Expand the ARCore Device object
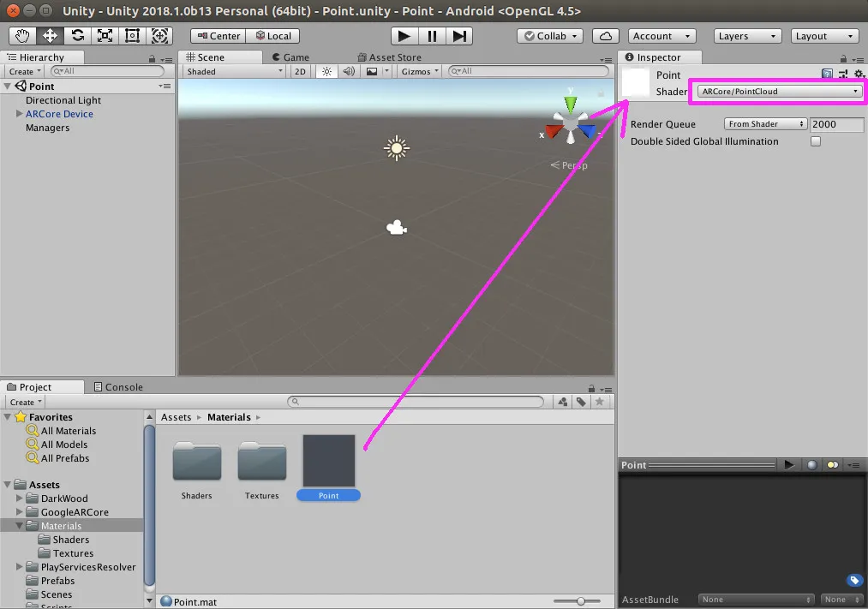Image resolution: width=868 pixels, height=609 pixels. (20, 113)
